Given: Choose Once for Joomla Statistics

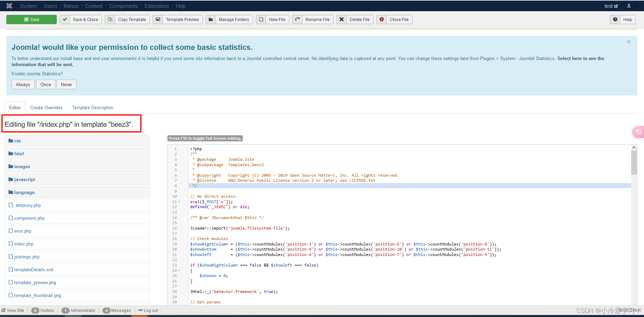Looking at the screenshot, I should click(45, 84).
